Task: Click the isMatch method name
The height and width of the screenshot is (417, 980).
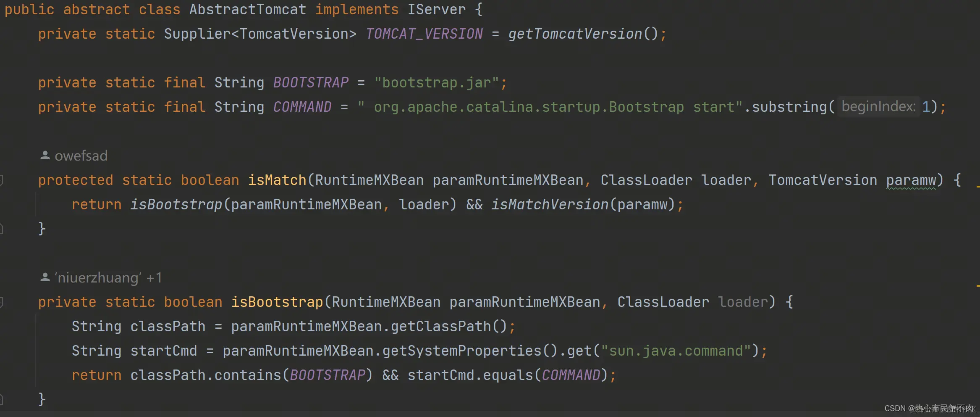Action: (277, 180)
